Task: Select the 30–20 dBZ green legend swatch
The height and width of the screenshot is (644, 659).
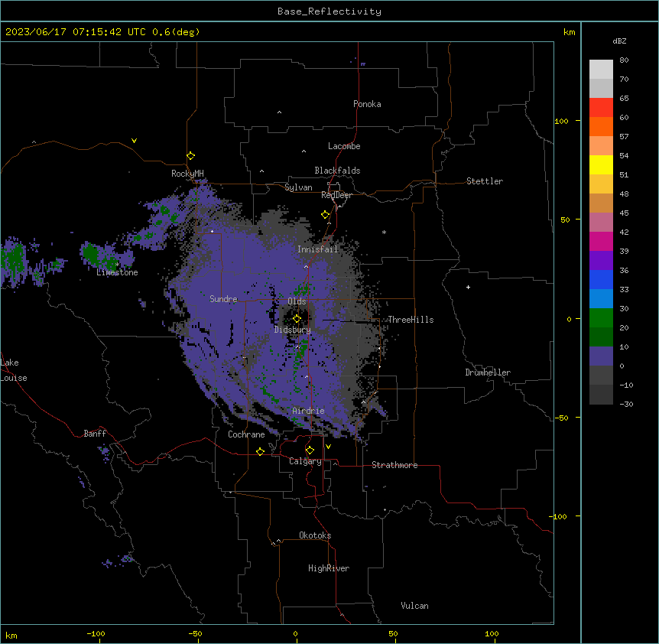Action: [x=601, y=318]
